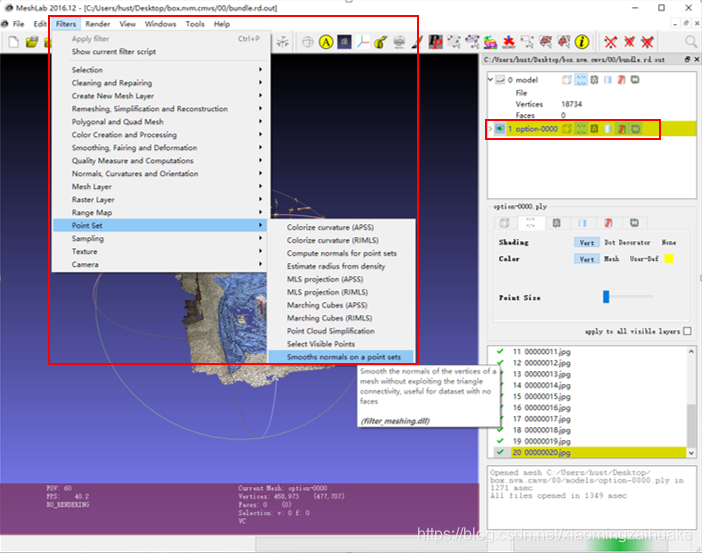Click the camera snapshot icon
Image resolution: width=702 pixels, height=553 pixels.
coord(399,42)
